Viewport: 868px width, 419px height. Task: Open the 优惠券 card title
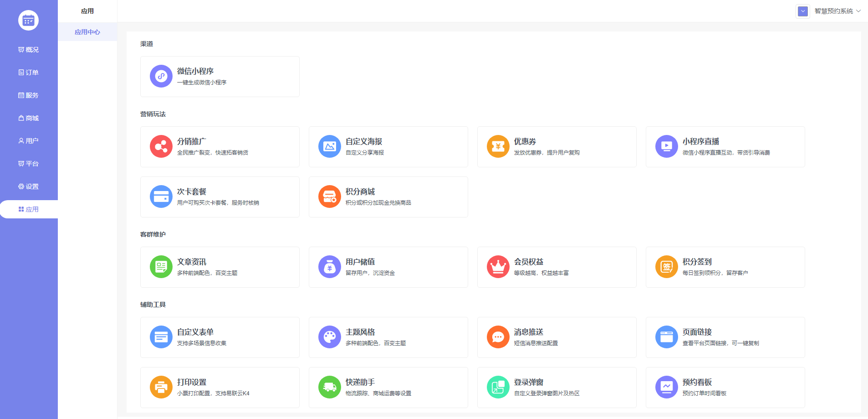coord(525,141)
